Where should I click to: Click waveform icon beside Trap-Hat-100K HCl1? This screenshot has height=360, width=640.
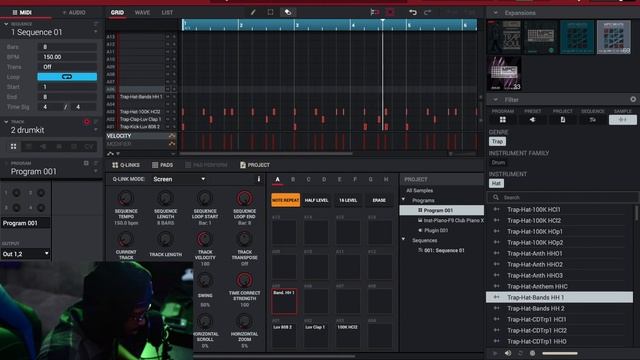pyautogui.click(x=496, y=209)
